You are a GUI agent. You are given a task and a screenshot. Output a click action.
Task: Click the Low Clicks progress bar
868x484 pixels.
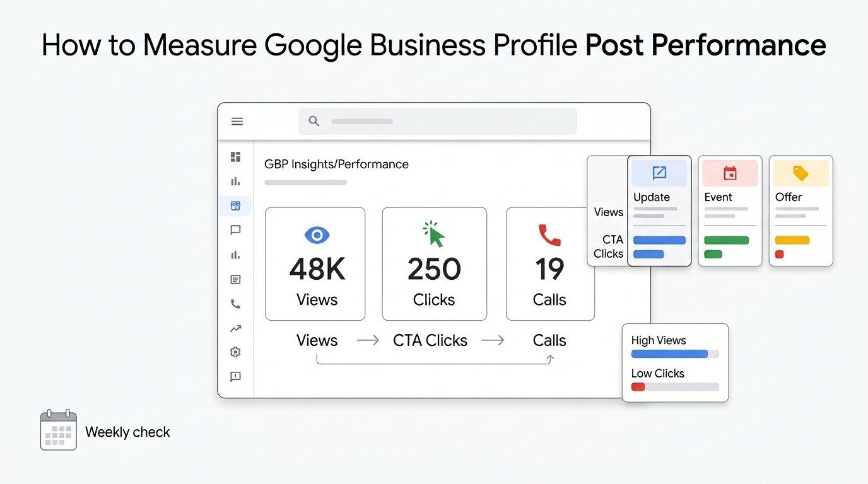pos(675,386)
